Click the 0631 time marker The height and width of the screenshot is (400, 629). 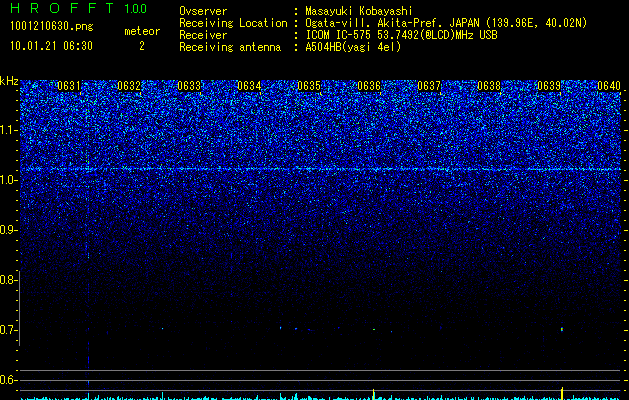(x=69, y=86)
